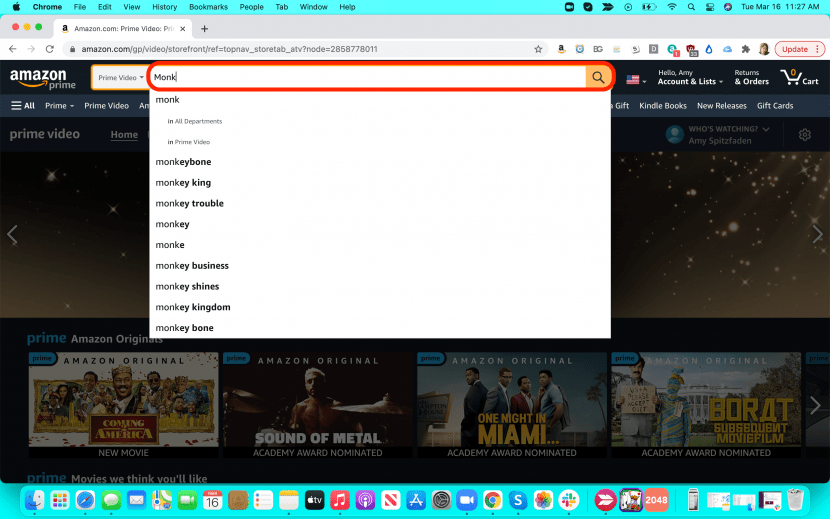
Task: Open Safari from the Dock
Action: (85, 500)
